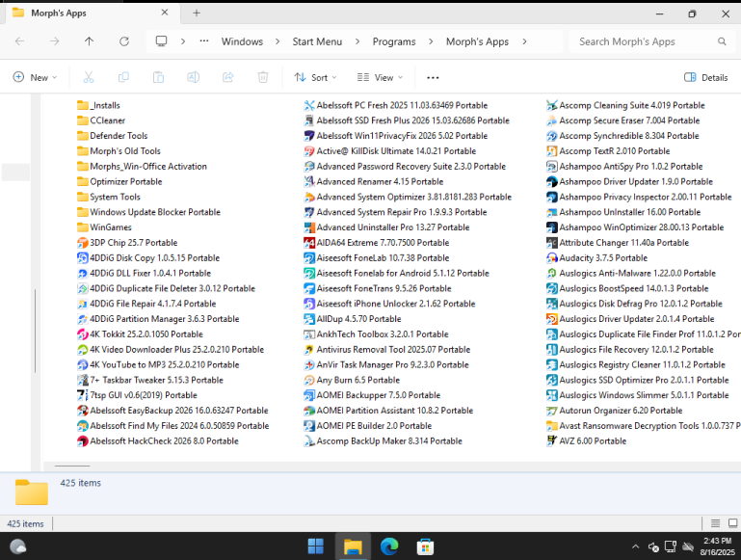Screen dimensions: 741x560
Task: Click the 4K Video Downloader Plus icon
Action: tap(83, 350)
